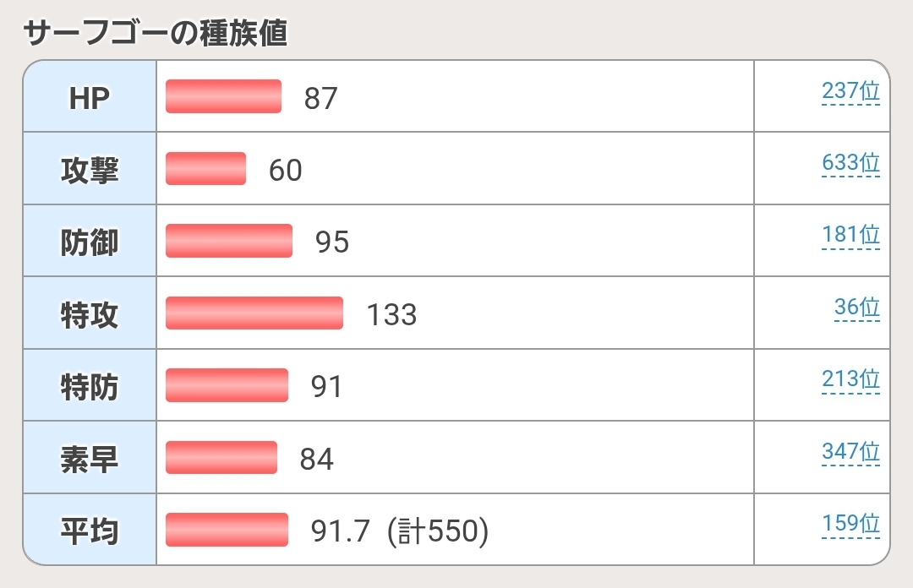Image resolution: width=913 pixels, height=588 pixels.
Task: Click the 平均 row label
Action: click(x=90, y=532)
